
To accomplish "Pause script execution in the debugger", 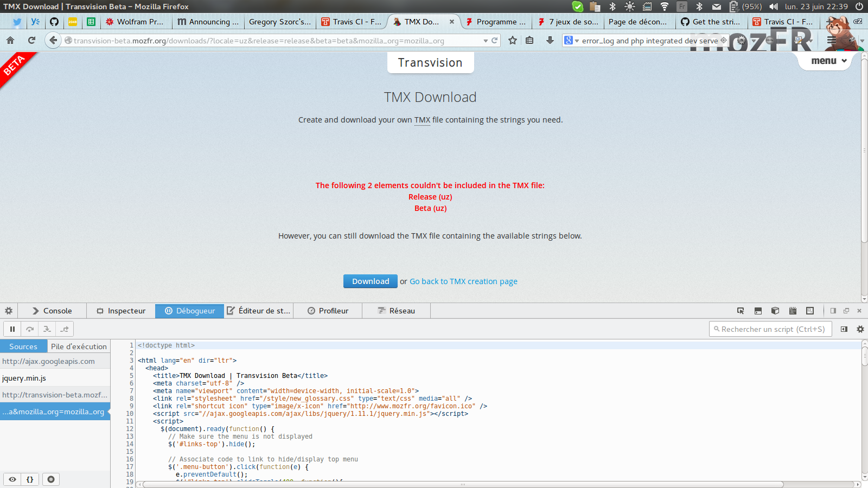I will pos(12,329).
